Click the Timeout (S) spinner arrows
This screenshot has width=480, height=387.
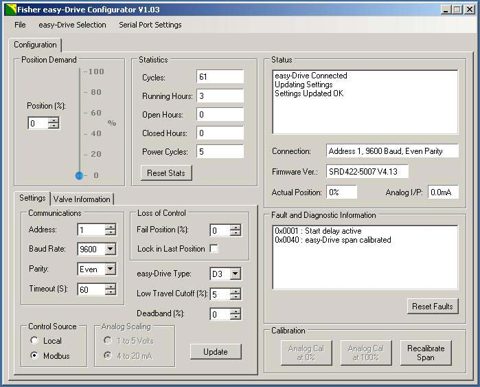110,289
